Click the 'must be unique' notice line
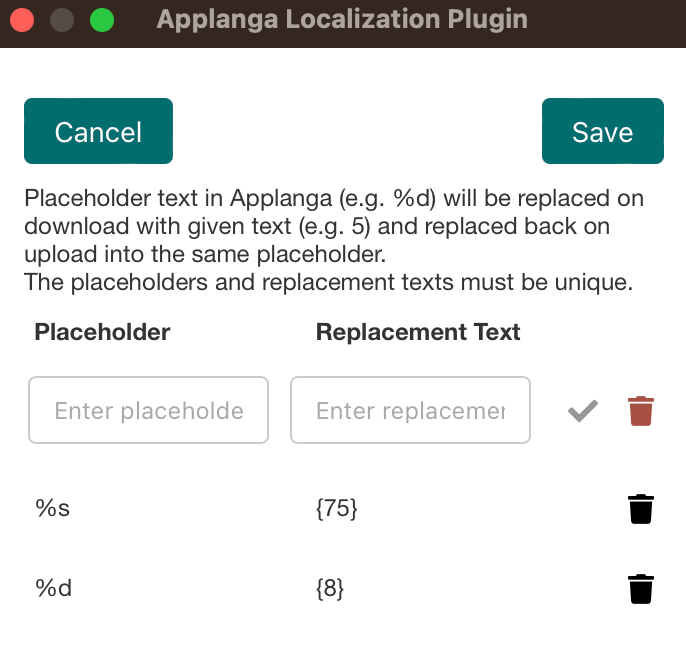The width and height of the screenshot is (686, 662). point(329,282)
